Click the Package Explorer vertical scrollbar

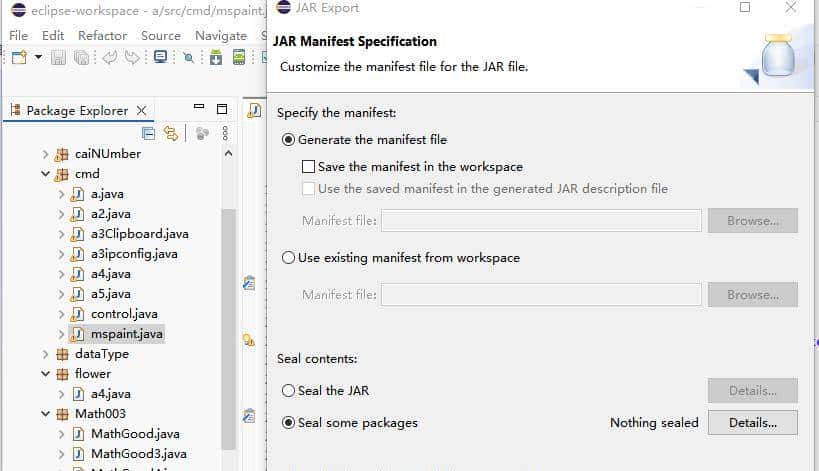pos(228,300)
